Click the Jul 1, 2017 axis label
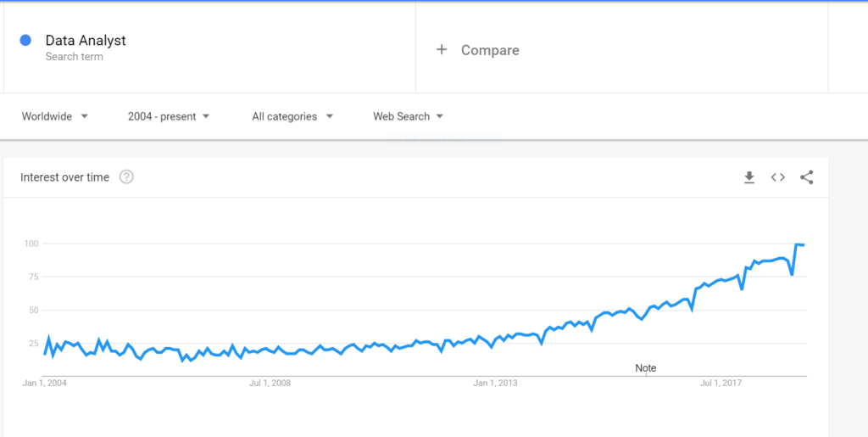Screen dimensions: 868x437 721,384
